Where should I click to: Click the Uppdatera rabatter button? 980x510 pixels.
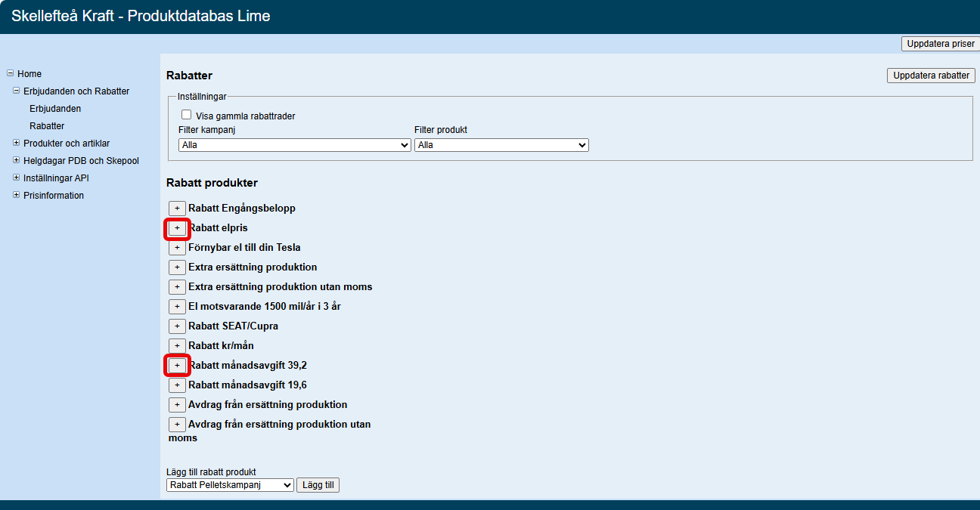point(931,76)
